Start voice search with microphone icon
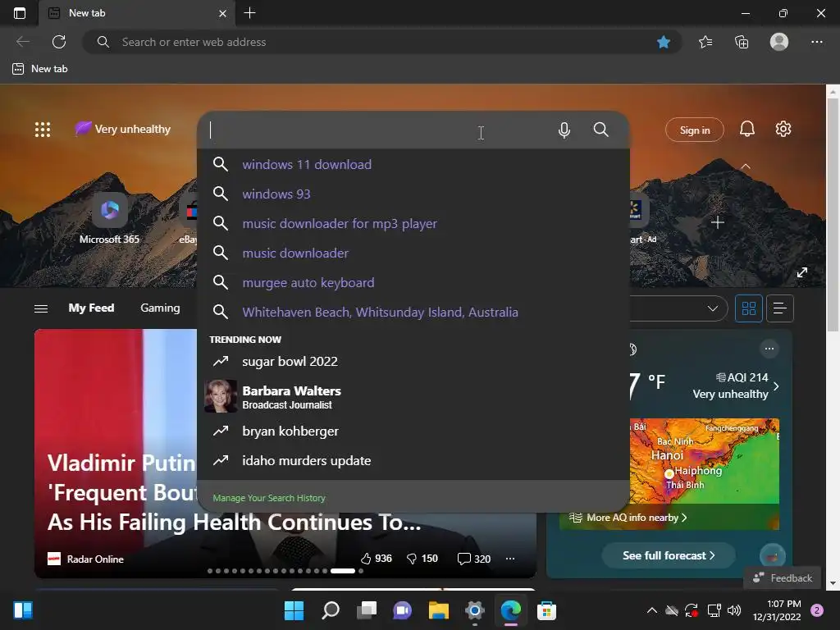840x630 pixels. [x=564, y=130]
